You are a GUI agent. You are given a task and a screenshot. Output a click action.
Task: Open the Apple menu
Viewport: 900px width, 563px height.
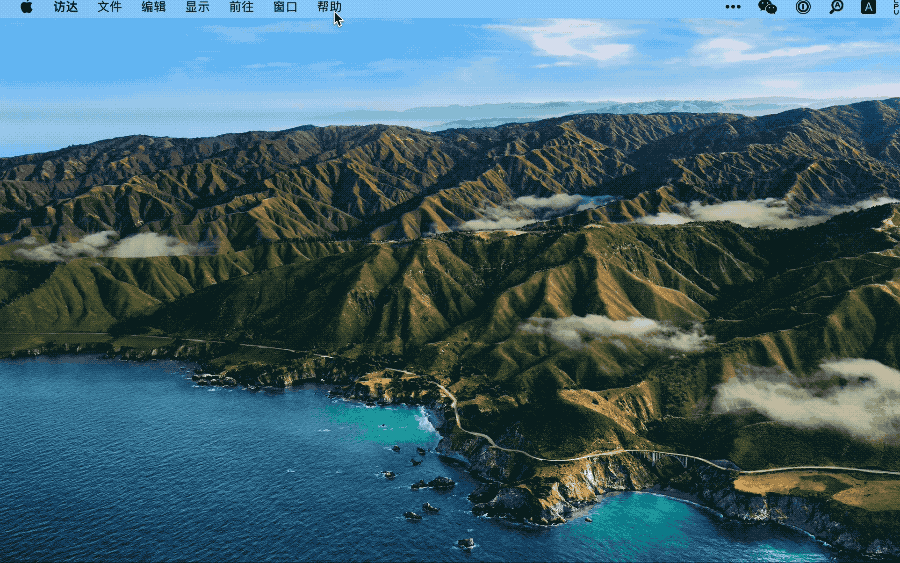click(26, 7)
